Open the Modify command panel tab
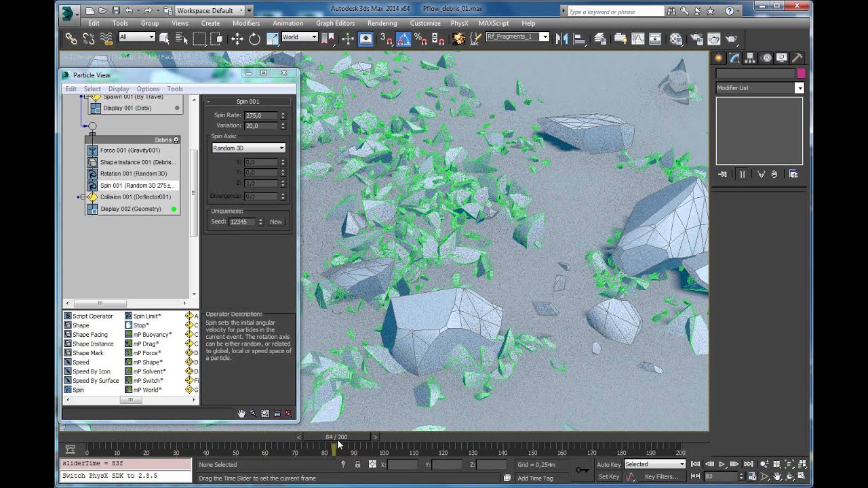 (734, 58)
